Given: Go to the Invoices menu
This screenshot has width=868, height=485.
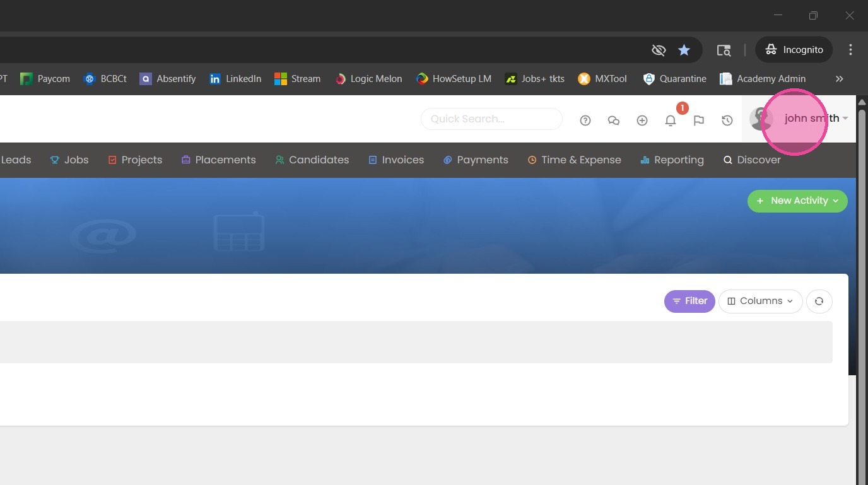Looking at the screenshot, I should click(x=396, y=160).
